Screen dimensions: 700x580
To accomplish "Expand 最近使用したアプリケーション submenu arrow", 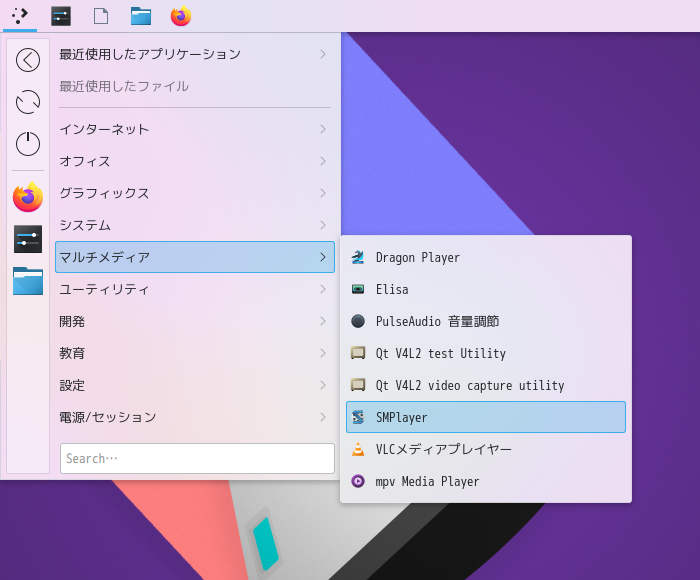I will click(323, 54).
